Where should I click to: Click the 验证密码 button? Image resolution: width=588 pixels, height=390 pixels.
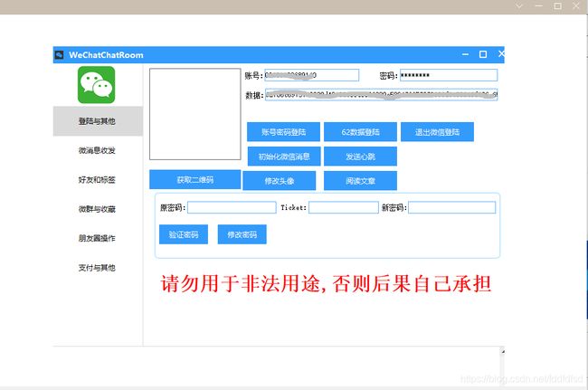click(x=184, y=234)
